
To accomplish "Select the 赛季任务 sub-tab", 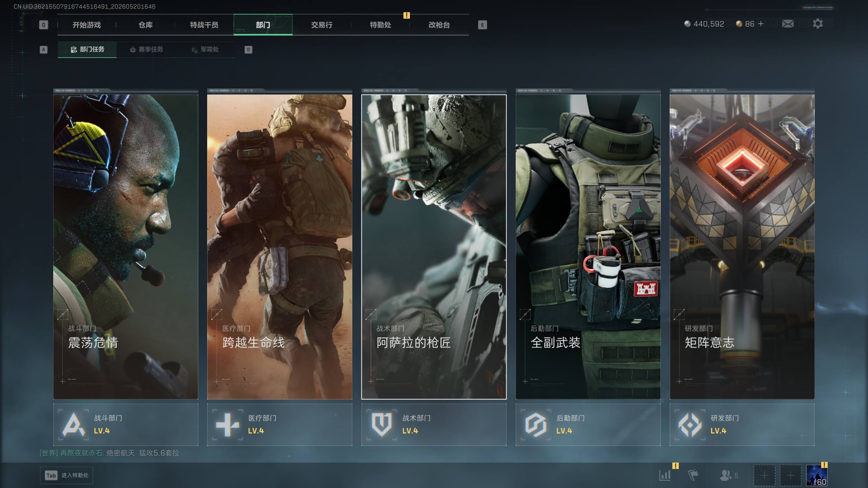I will 146,49.
